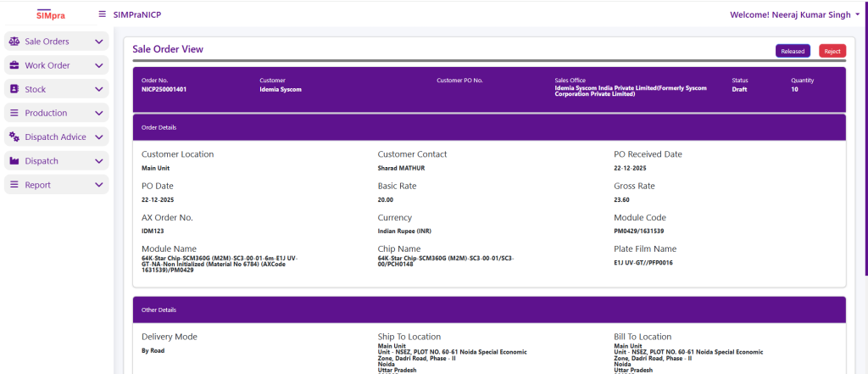Click the Sale Orders scale icon
868x374 pixels.
click(x=14, y=42)
